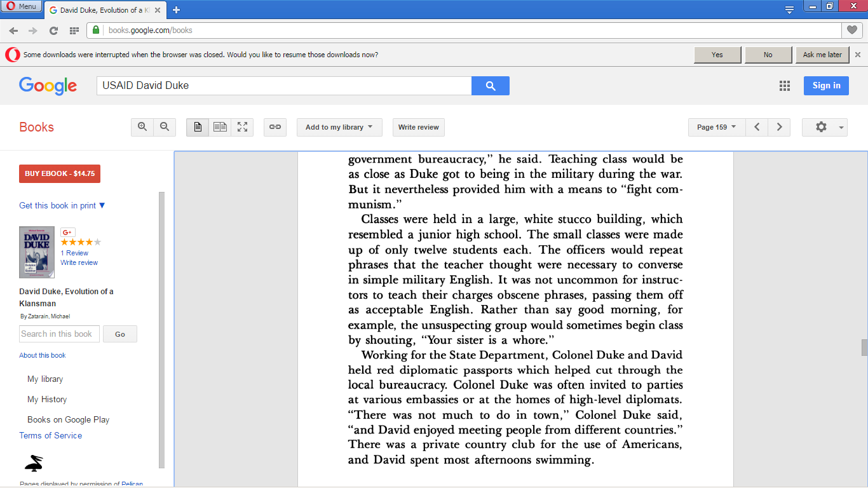Image resolution: width=868 pixels, height=488 pixels.
Task: Click the Buy eBook $14.75 button
Action: [x=60, y=173]
